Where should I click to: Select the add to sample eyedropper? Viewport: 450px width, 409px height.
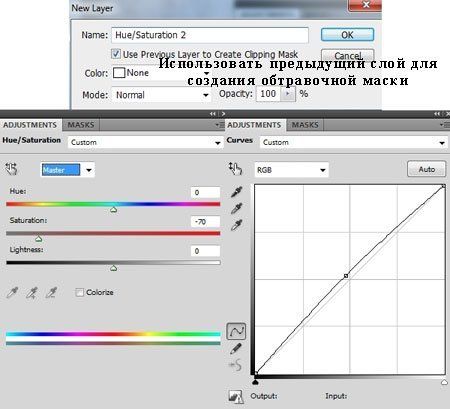coord(32,293)
